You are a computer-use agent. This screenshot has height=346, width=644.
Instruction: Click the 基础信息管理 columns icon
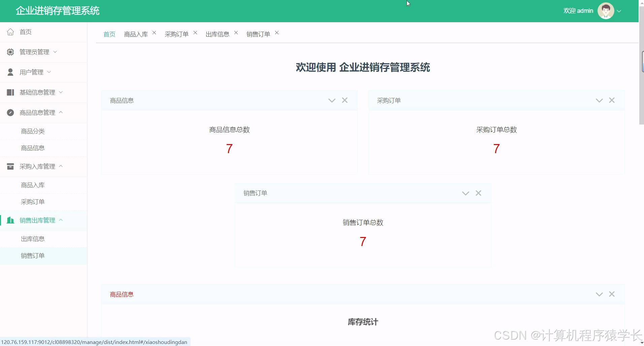pyautogui.click(x=10, y=92)
